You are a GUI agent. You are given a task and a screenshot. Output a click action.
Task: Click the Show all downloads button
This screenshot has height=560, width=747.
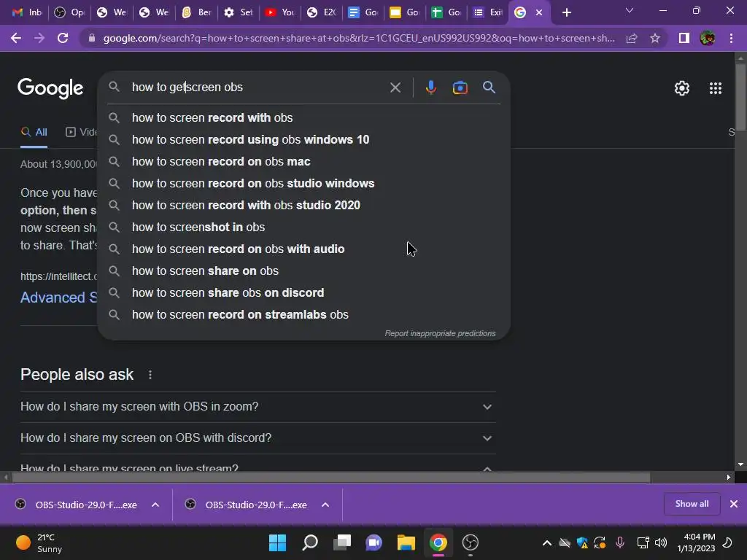tap(692, 504)
